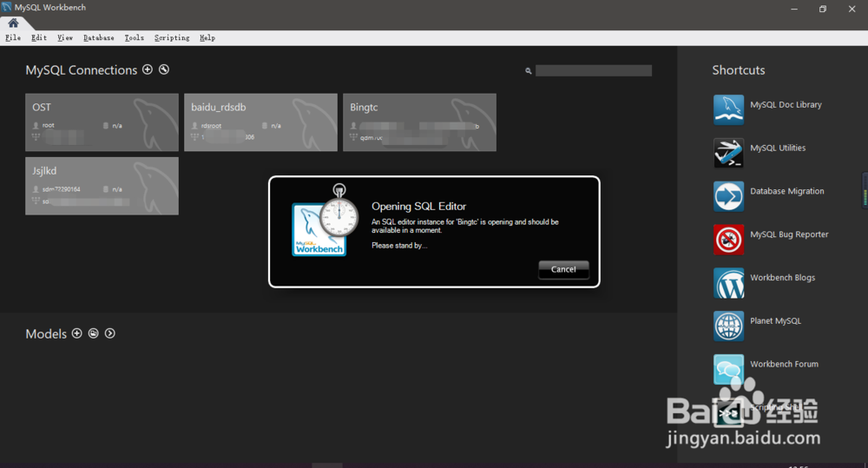Cancel opening the SQL Editor
This screenshot has height=468, width=868.
click(x=563, y=269)
